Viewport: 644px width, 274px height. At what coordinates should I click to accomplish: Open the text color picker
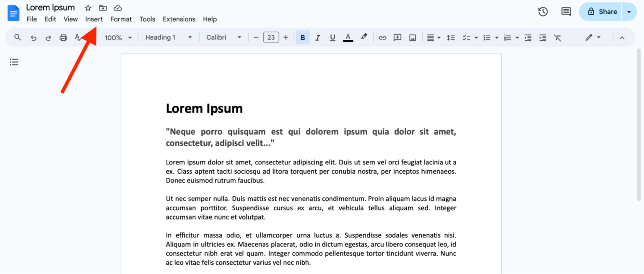point(348,37)
